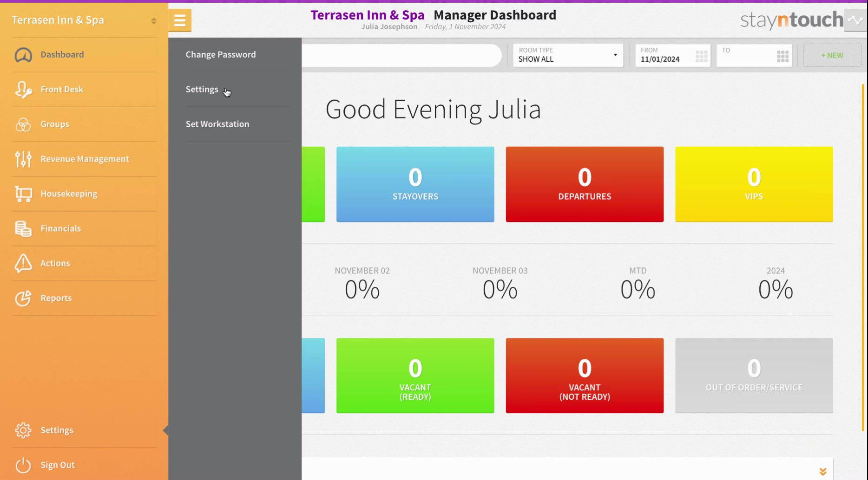Click the MTD occupancy 0% value
Viewport: 868px width, 480px height.
coord(638,290)
